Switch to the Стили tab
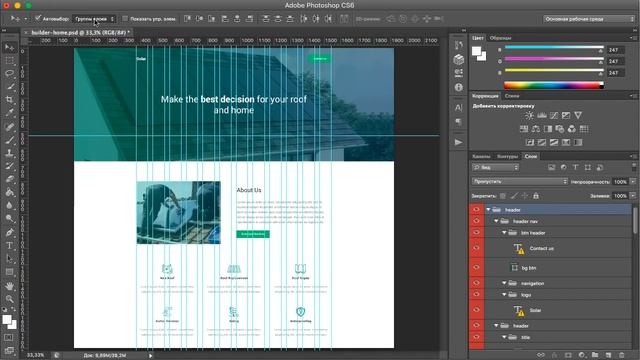This screenshot has width=640, height=360. pos(512,96)
